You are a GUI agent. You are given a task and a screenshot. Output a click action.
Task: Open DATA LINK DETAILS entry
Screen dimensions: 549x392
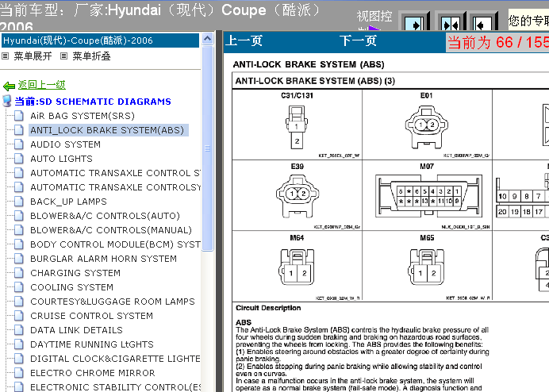76,330
